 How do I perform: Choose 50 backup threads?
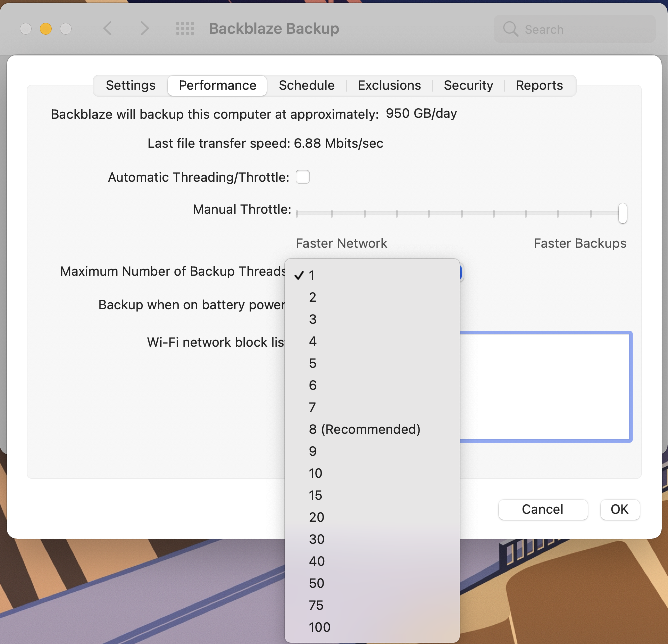click(x=317, y=583)
